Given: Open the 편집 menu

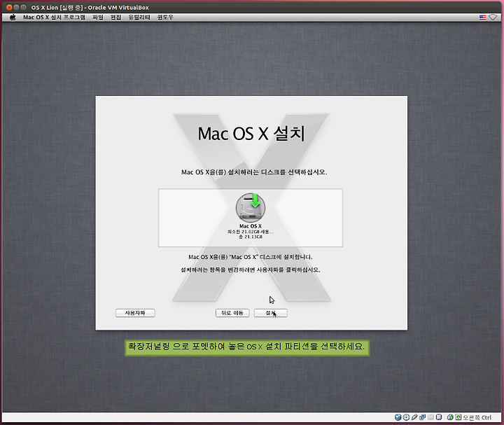Looking at the screenshot, I should point(115,18).
